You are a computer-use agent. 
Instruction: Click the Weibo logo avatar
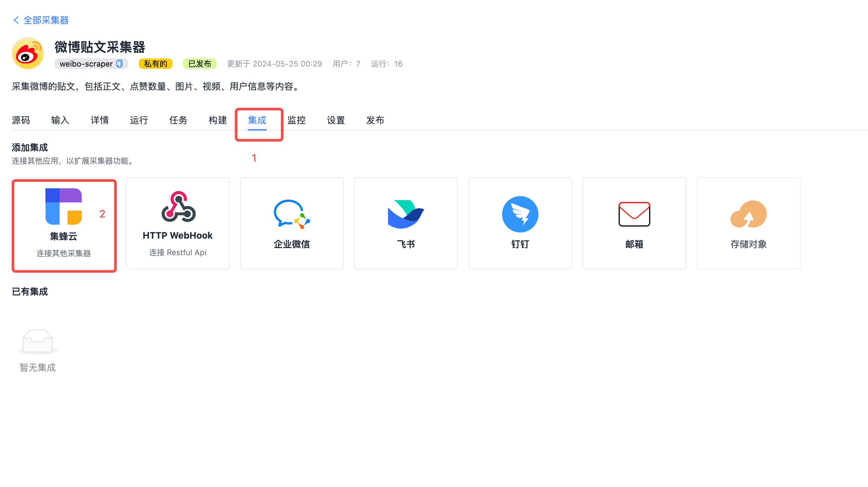28,53
